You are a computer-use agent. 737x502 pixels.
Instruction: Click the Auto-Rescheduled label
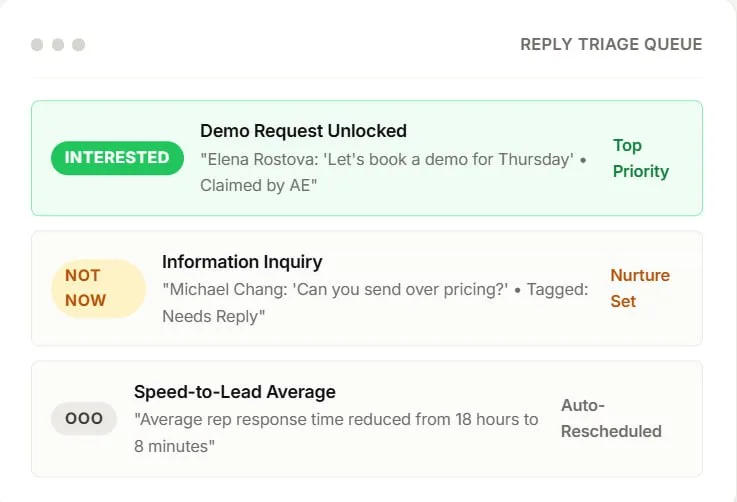(611, 418)
